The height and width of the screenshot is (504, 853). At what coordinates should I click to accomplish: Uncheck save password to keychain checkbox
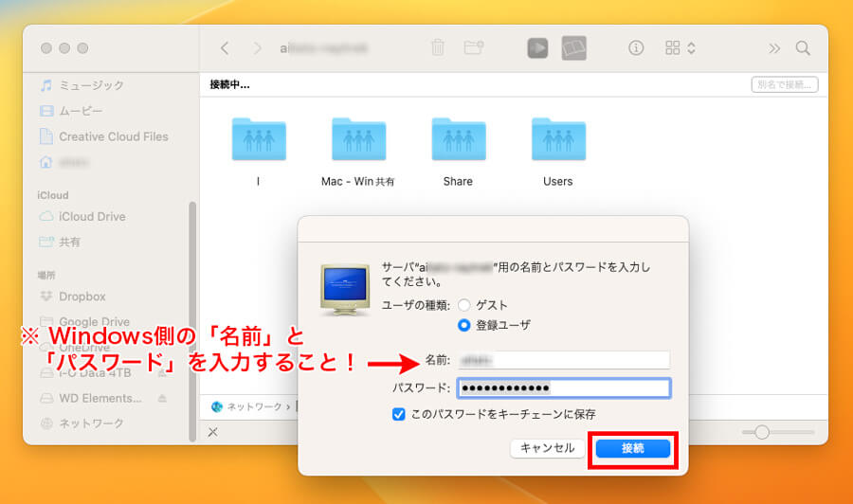(398, 414)
